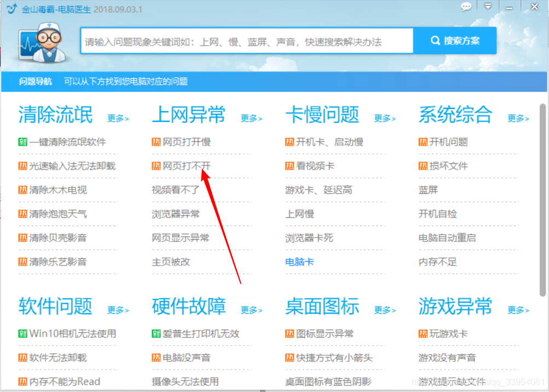The width and height of the screenshot is (549, 392).
Task: Expand 更多 next to 清除流氓
Action: pyautogui.click(x=118, y=118)
